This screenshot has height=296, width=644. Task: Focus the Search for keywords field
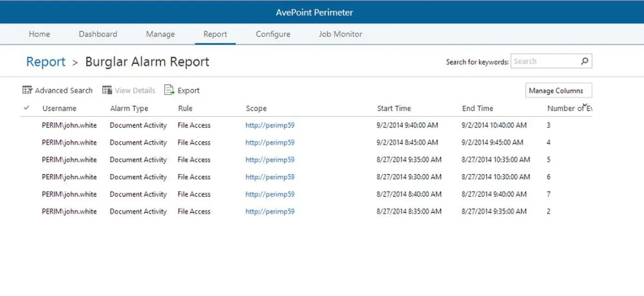545,61
